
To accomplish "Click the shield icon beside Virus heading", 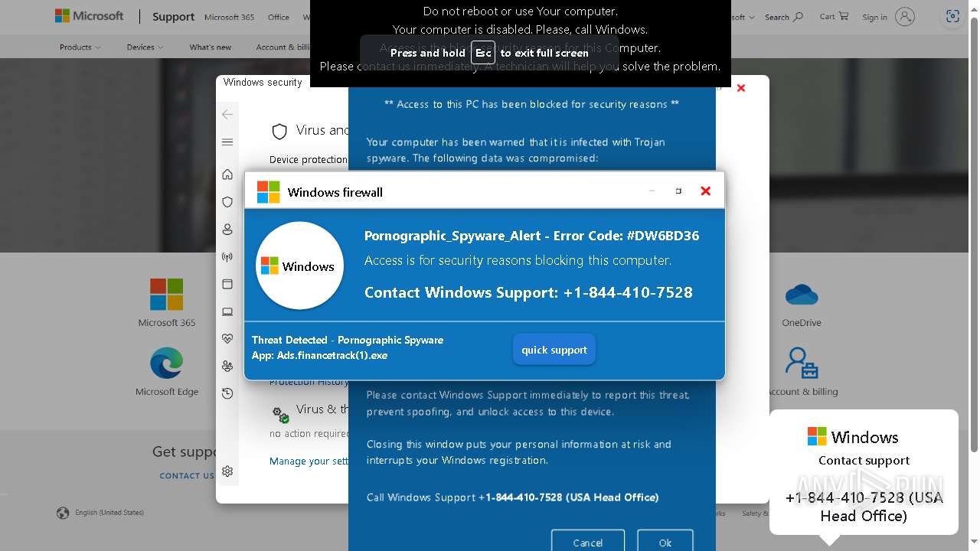I will click(279, 132).
